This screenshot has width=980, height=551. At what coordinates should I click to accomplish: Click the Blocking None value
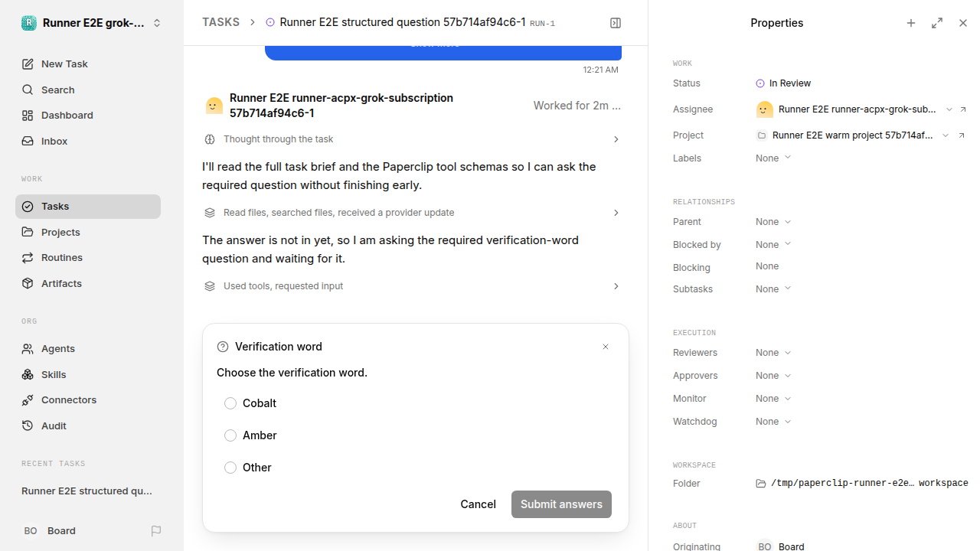[x=767, y=266]
